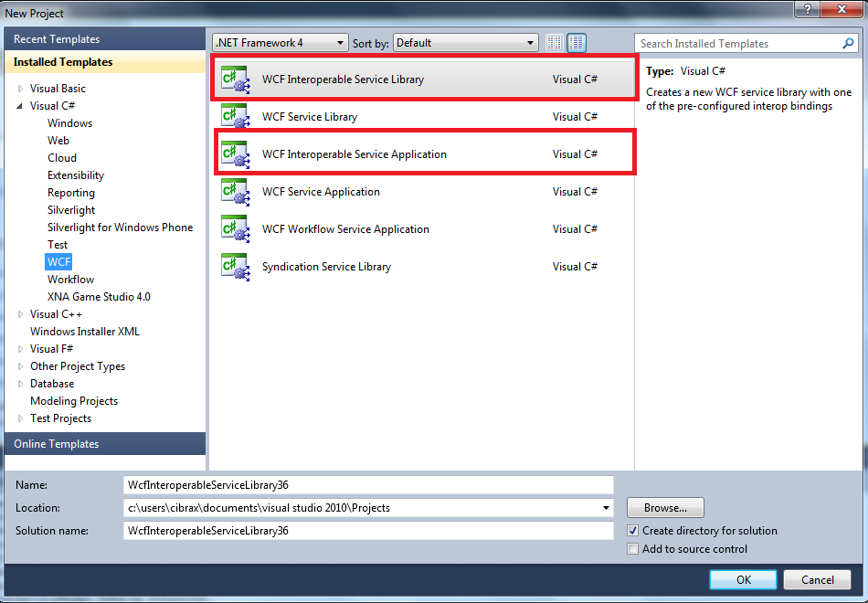Switch to small icons view
Screen dimensions: 868x603
click(x=554, y=43)
